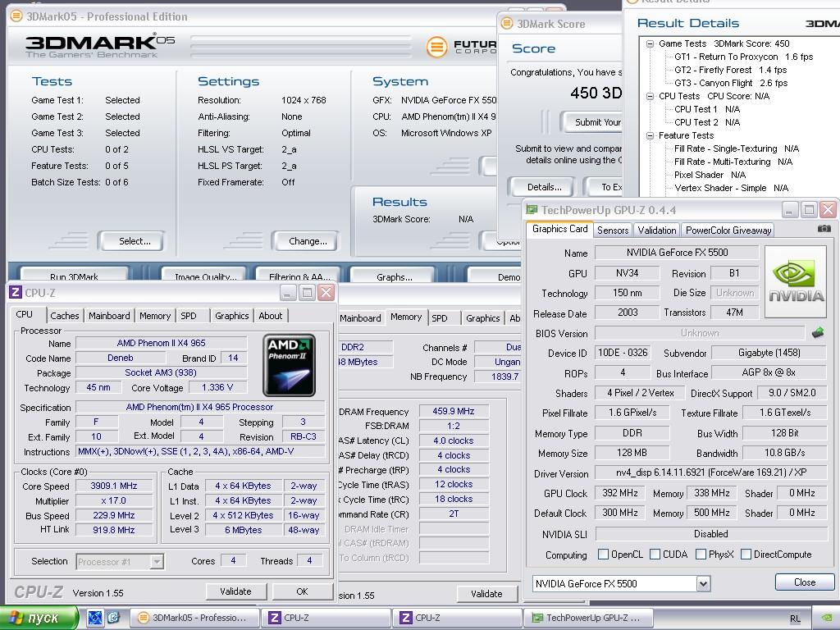
Task: Click the AMD Phenom II logo in CPU-Z
Action: pyautogui.click(x=289, y=365)
